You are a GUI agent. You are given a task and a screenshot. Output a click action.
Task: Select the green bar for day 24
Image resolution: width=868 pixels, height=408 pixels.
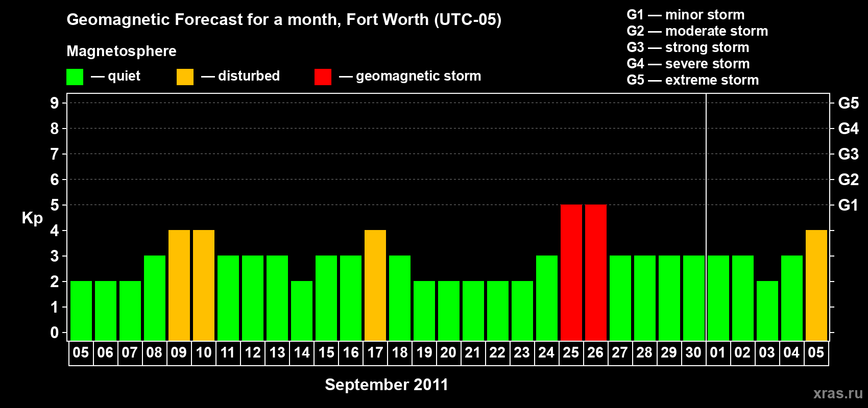coord(547,298)
